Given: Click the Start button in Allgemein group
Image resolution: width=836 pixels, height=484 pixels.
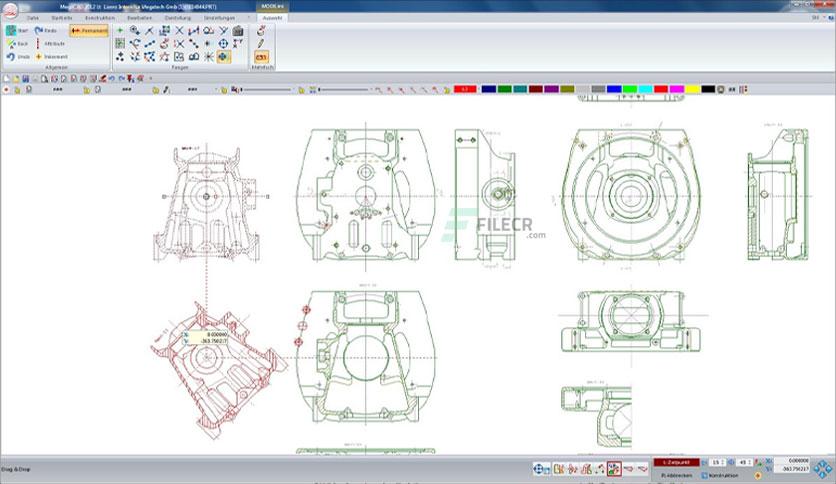Looking at the screenshot, I should click(x=17, y=30).
